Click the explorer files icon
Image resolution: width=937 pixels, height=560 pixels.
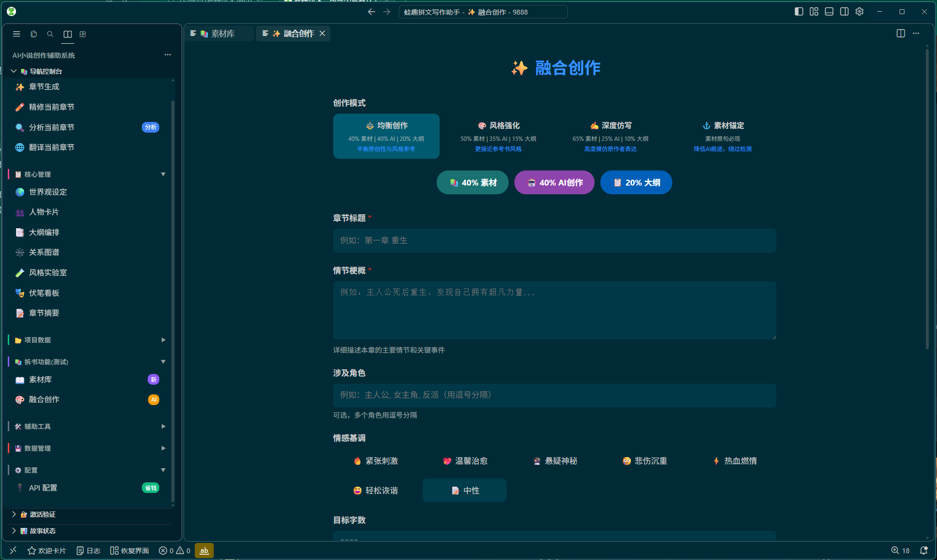34,34
